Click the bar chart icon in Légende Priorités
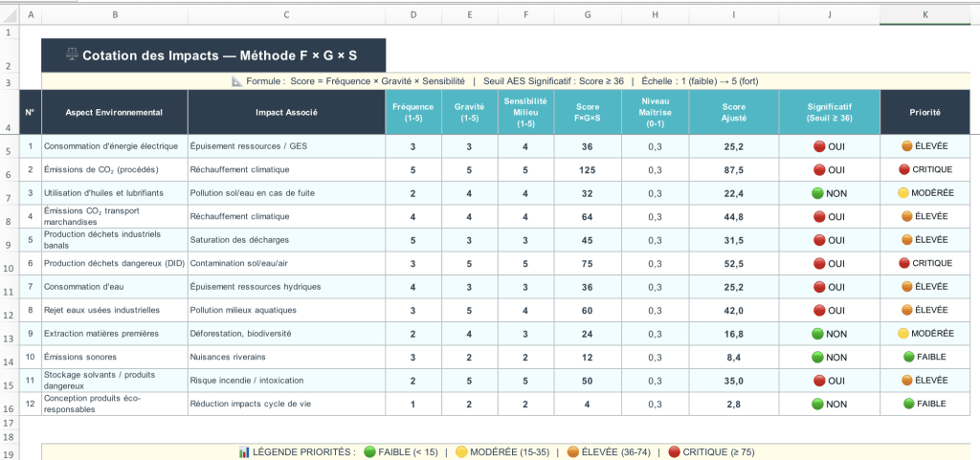Screen dimensions: 980x460 244,452
